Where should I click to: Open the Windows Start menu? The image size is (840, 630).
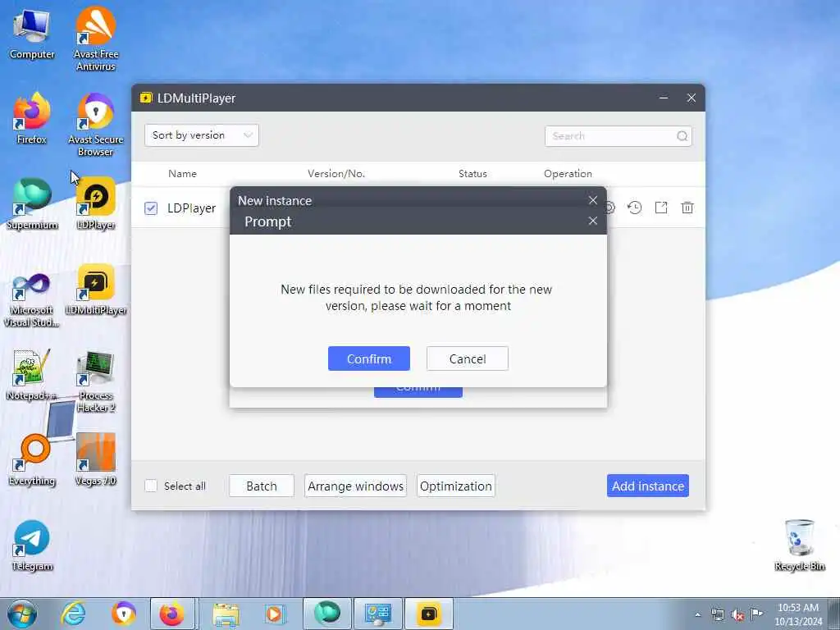click(x=22, y=614)
